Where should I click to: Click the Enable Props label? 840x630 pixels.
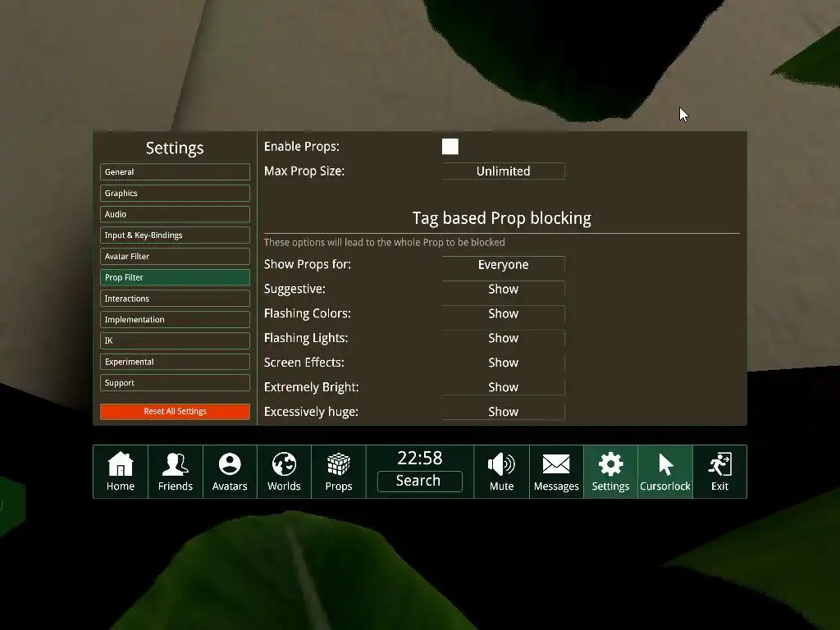point(302,146)
